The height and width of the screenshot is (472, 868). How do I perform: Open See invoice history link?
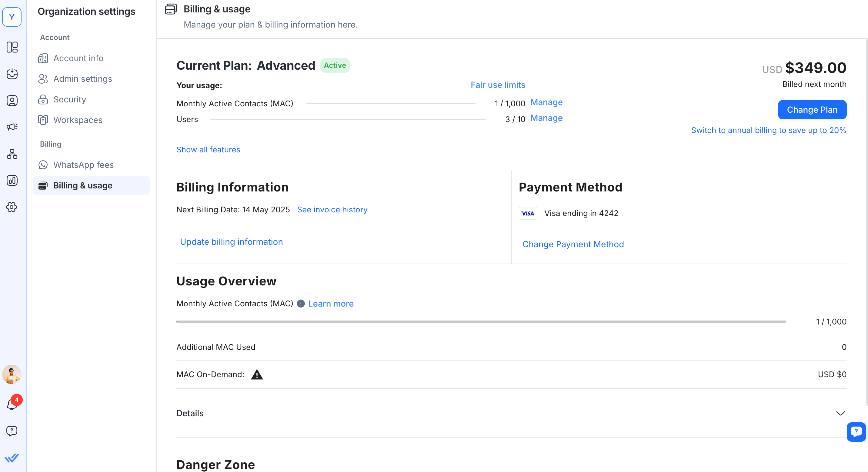coord(332,210)
